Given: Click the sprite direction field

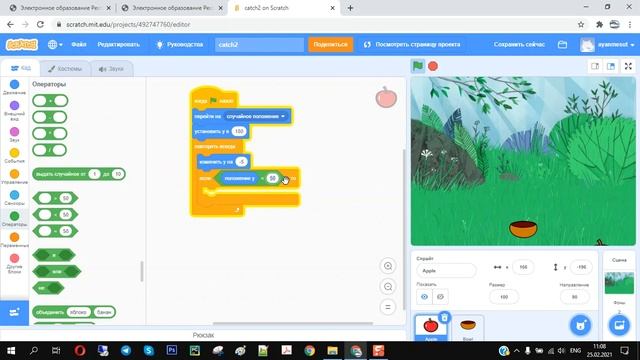Looking at the screenshot, I should (574, 297).
